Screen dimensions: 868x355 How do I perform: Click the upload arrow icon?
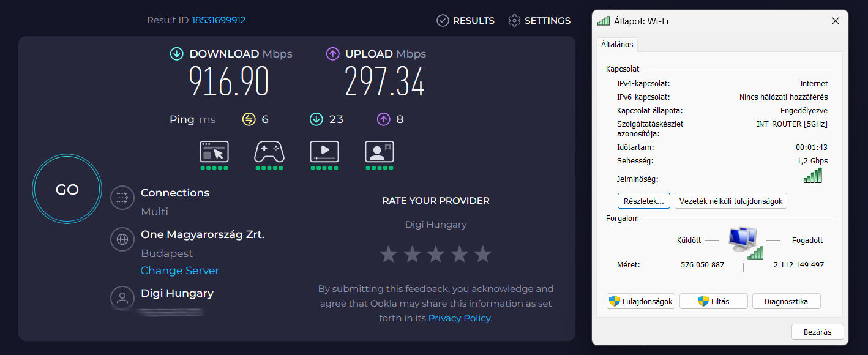click(333, 54)
